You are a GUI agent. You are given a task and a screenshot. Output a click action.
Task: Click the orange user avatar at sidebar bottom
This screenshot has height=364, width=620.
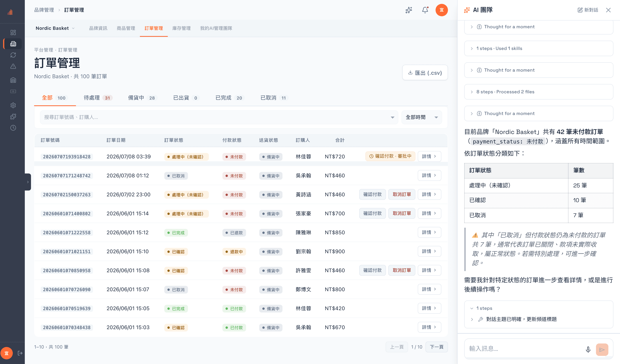7,353
